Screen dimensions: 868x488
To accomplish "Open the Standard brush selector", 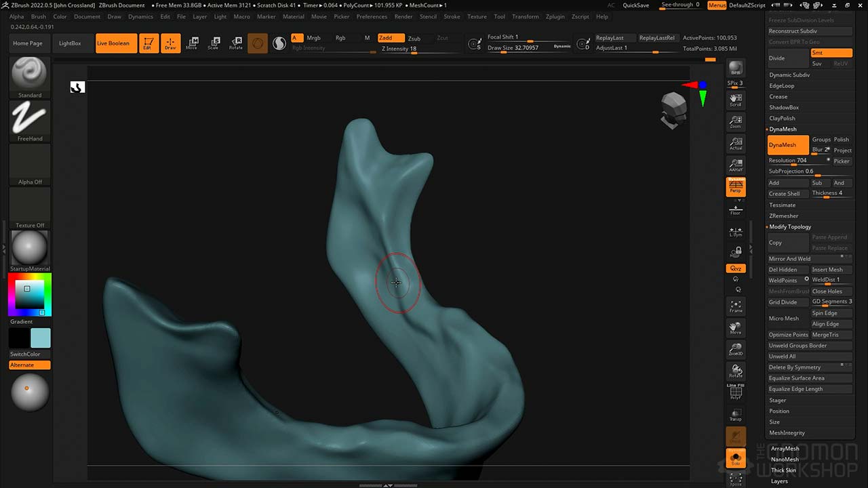I will 30,74.
